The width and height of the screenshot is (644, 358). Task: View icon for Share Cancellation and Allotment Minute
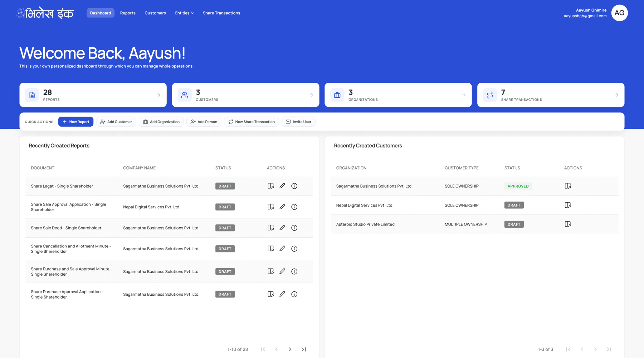(x=271, y=248)
